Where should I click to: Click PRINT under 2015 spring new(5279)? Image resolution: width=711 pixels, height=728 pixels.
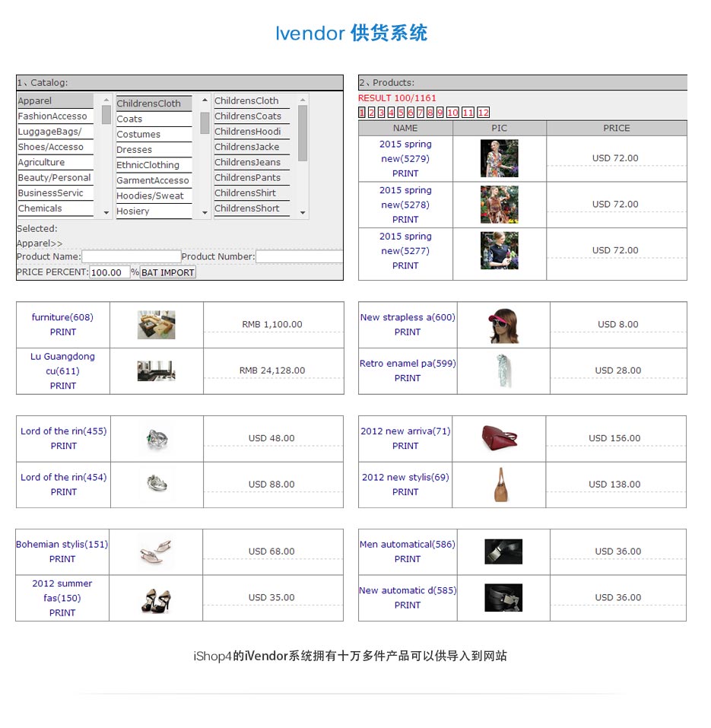[405, 173]
